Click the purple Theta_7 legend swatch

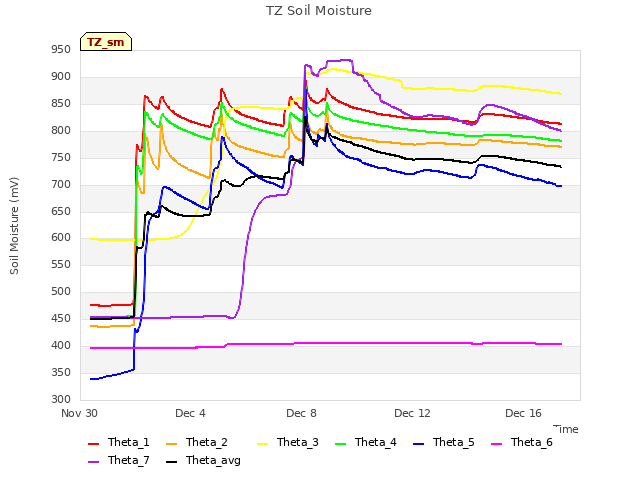coord(93,462)
